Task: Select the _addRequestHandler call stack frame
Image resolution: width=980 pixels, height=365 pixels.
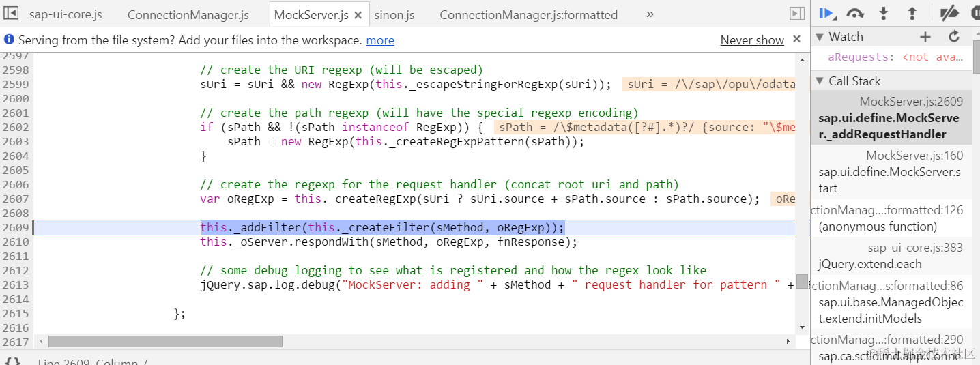Action: 891,118
